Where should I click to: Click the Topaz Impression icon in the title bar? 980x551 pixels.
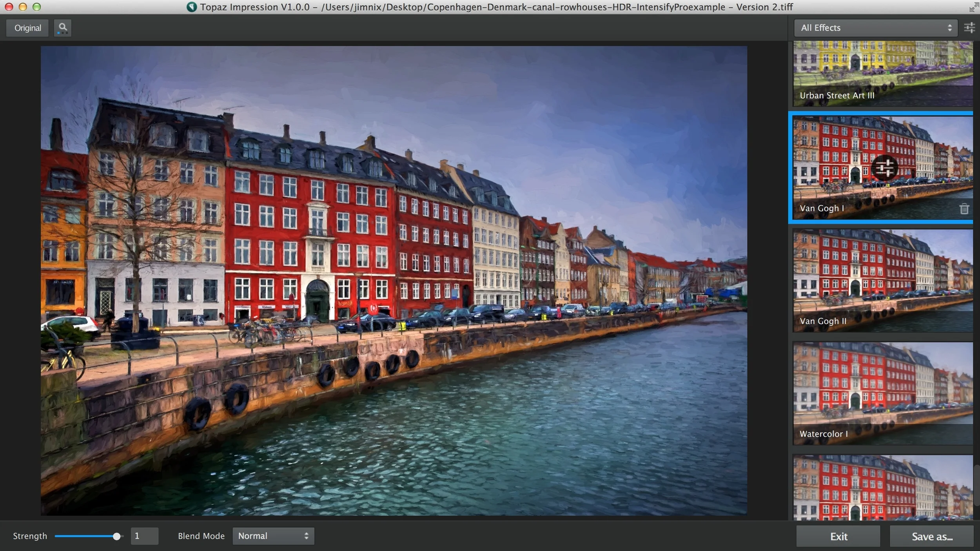pos(191,7)
